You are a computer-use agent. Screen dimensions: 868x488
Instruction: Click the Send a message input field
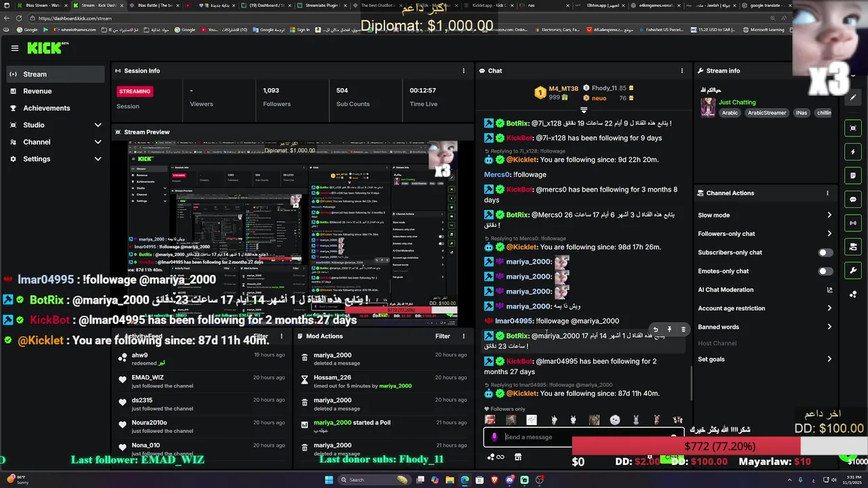coord(583,437)
